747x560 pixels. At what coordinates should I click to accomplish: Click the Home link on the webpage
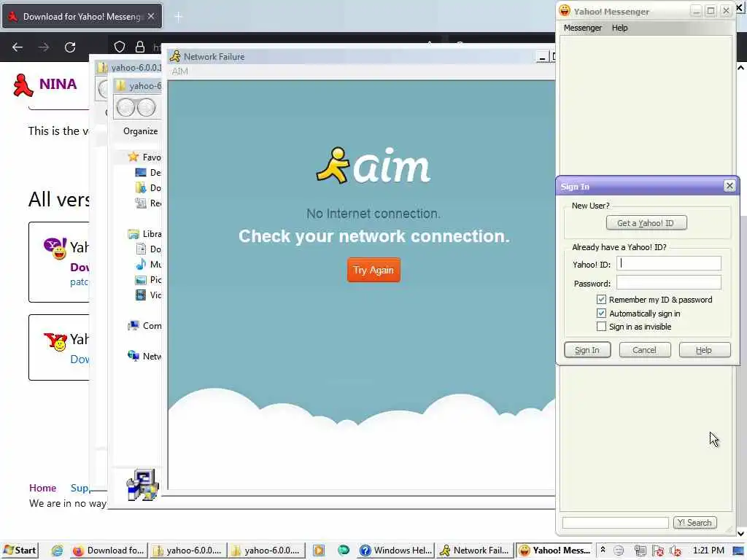(x=42, y=488)
